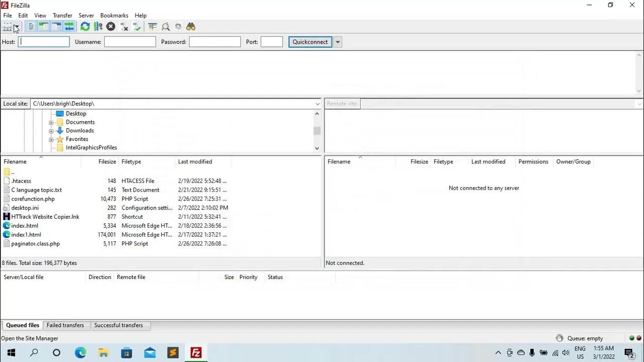Select corefunction.php file
Screen dimensions: 644x362
(33, 199)
